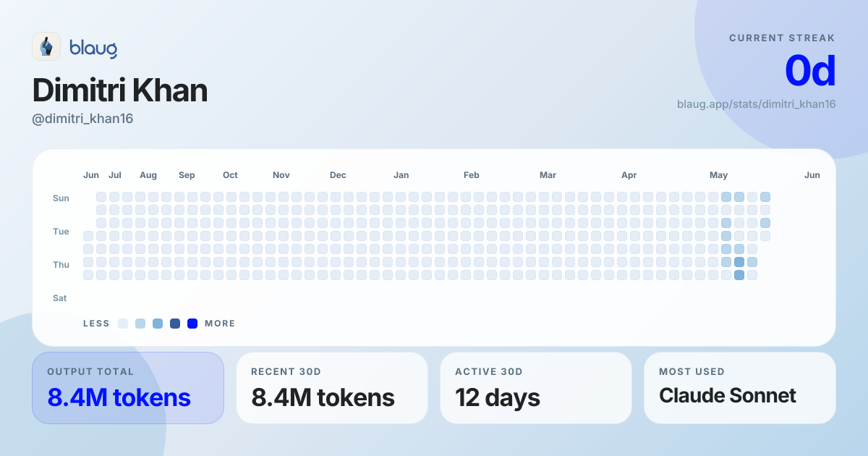Viewport: 868px width, 456px height.
Task: Click the Jul month label
Action: click(x=115, y=175)
